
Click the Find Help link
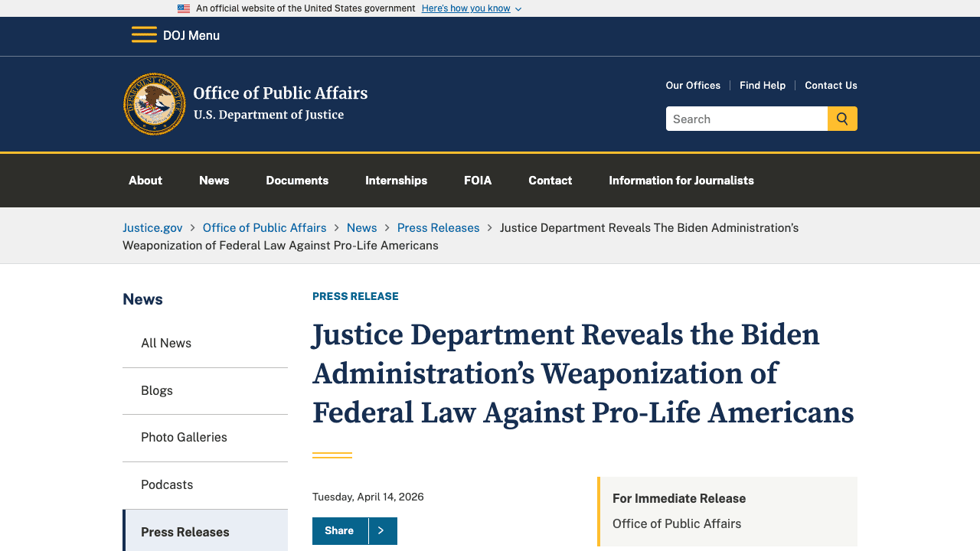(x=763, y=85)
